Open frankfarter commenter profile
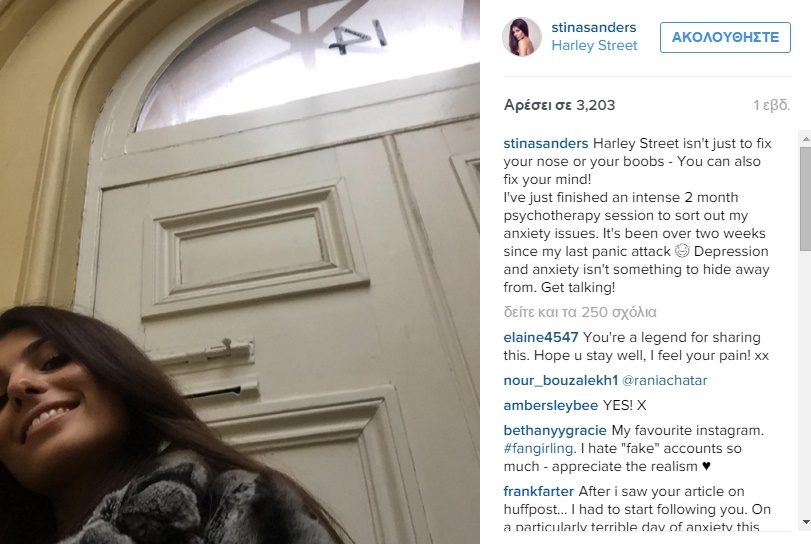This screenshot has height=544, width=811. [538, 491]
